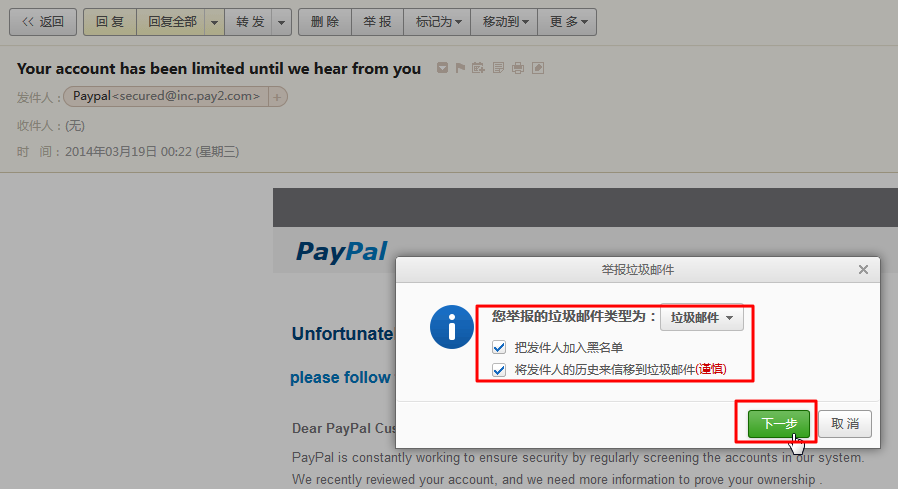Open the subject-line dropdown arrow icon

click(442, 68)
